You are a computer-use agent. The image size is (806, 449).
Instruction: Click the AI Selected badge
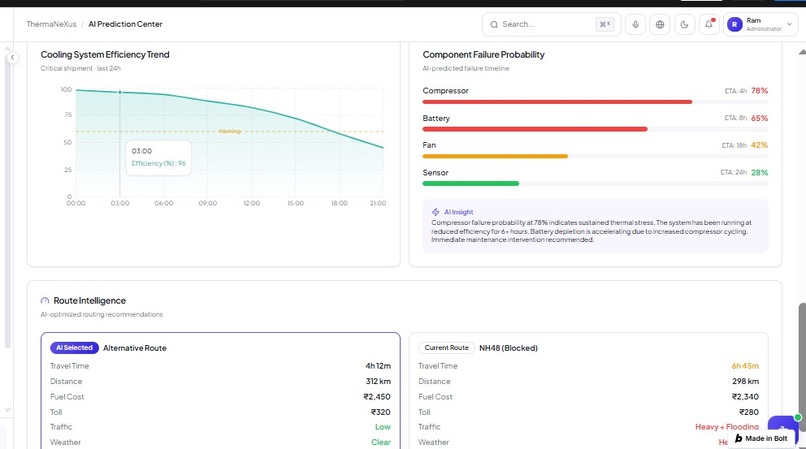(74, 348)
